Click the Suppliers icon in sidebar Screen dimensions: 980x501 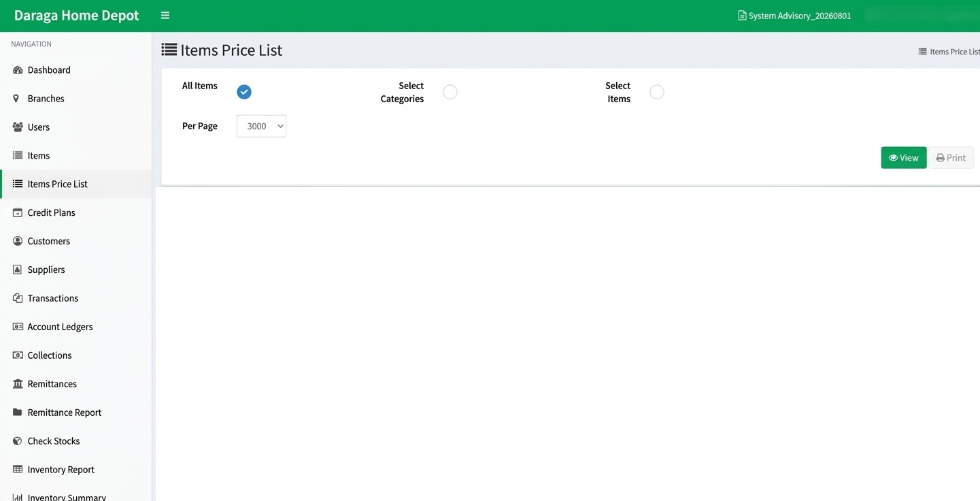[x=18, y=270]
